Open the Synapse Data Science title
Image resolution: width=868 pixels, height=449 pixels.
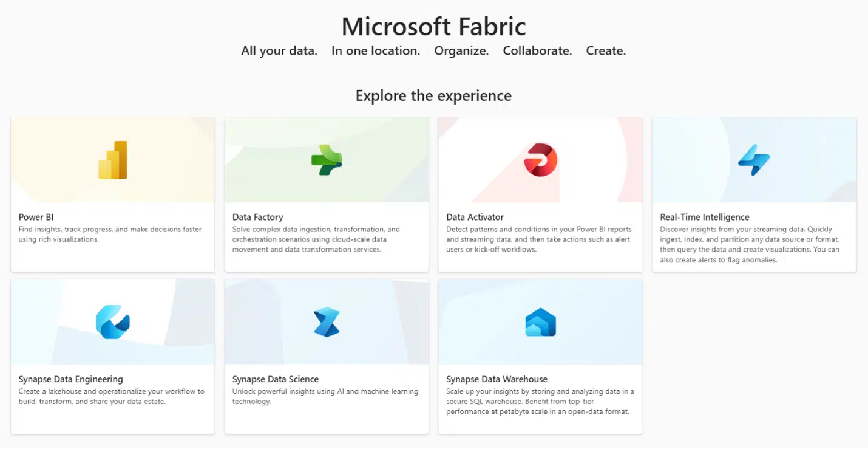276,379
